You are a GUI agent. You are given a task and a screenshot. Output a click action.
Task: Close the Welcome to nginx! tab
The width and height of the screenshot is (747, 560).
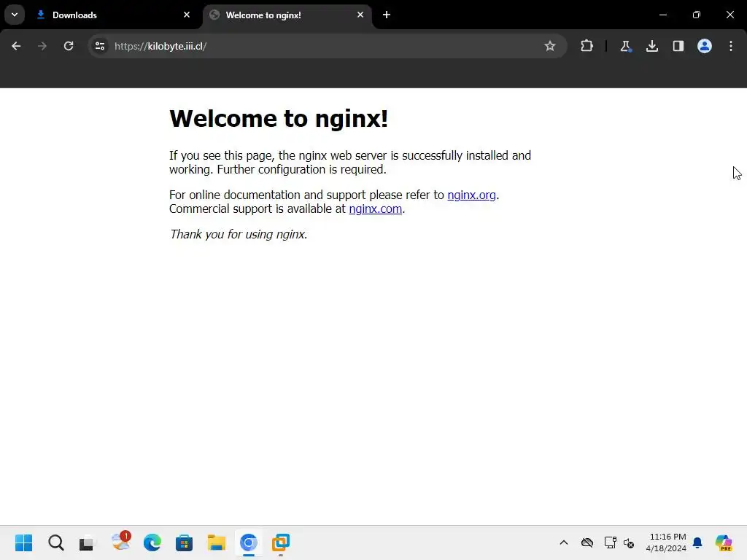coord(360,15)
